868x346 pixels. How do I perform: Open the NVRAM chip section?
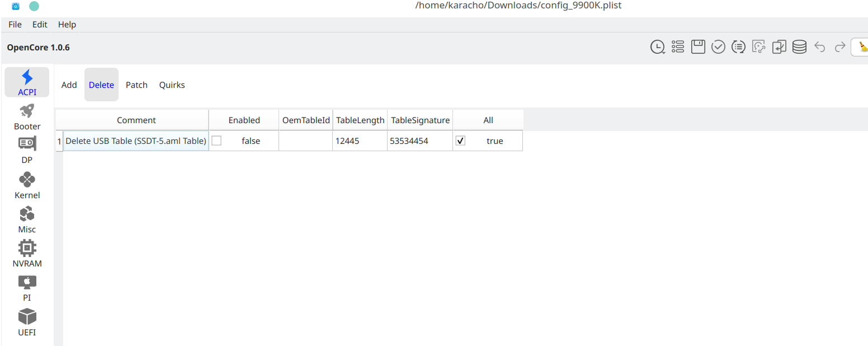click(27, 254)
